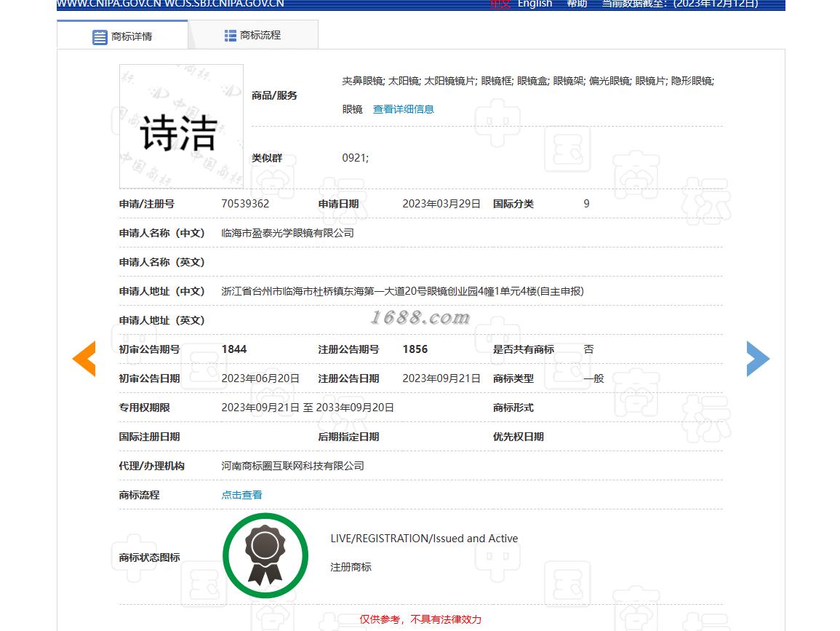Select the 注册商标 status text
The image size is (840, 631).
(x=351, y=567)
